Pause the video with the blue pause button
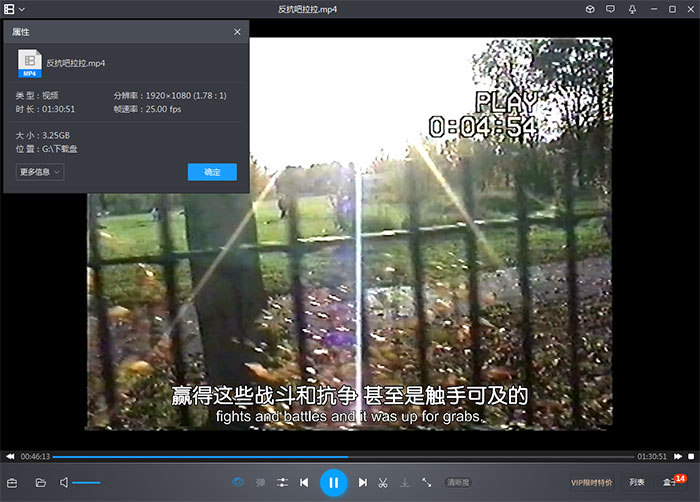Screen dimensions: 700x502 click(x=333, y=483)
